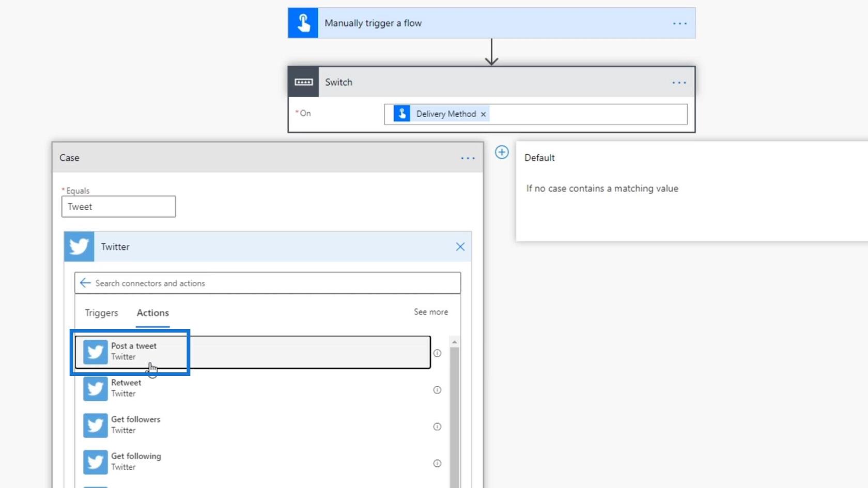This screenshot has width=868, height=488.
Task: Click the Get followers Twitter icon
Action: pos(96,426)
